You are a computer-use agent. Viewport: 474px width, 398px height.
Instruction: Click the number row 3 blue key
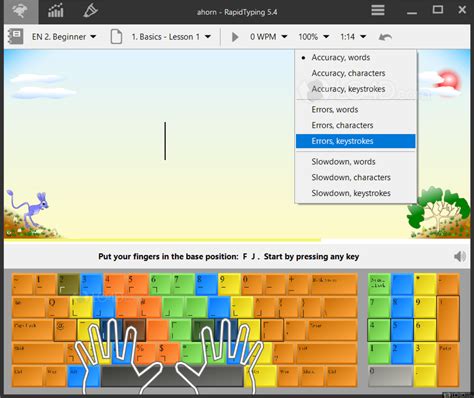coord(91,284)
